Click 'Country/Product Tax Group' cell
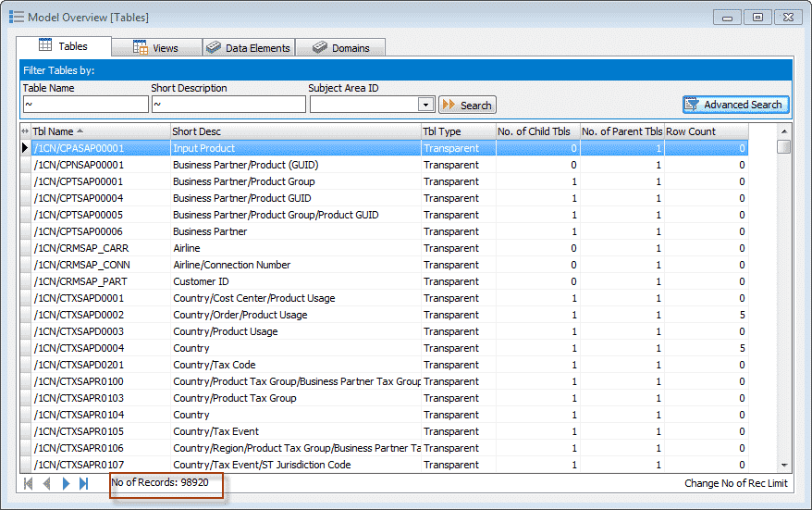Viewport: 812px width, 510px height. coord(296,398)
